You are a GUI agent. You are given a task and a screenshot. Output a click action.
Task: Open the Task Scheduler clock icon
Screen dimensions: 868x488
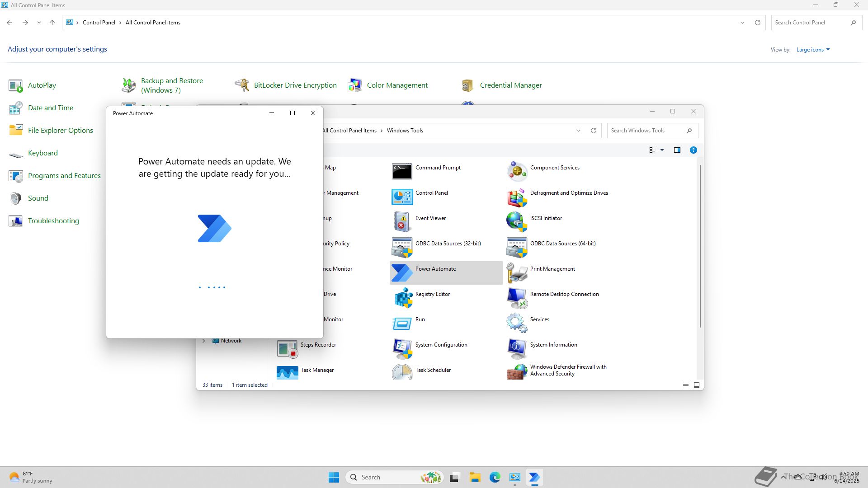click(x=401, y=372)
